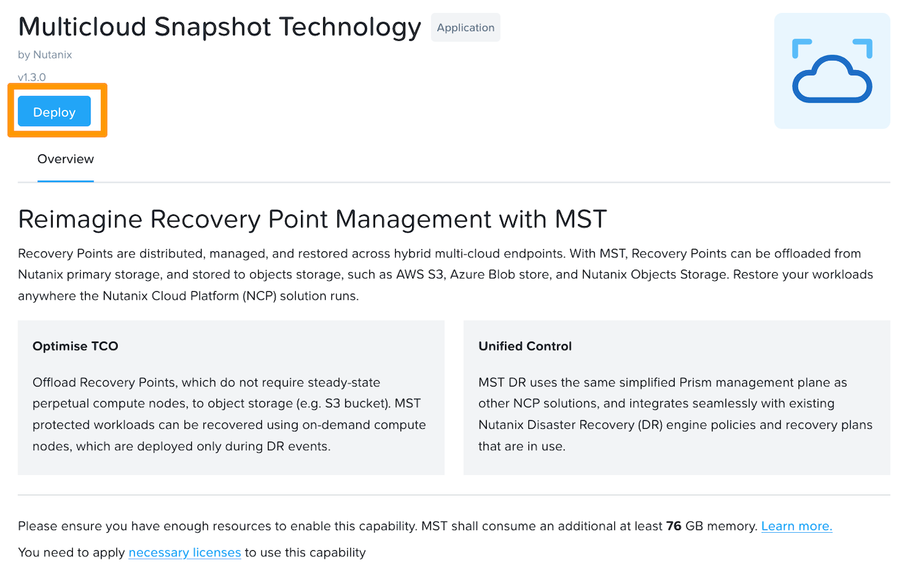The width and height of the screenshot is (910, 588).
Task: Click the orange-highlighted Deploy control
Action: [x=54, y=111]
